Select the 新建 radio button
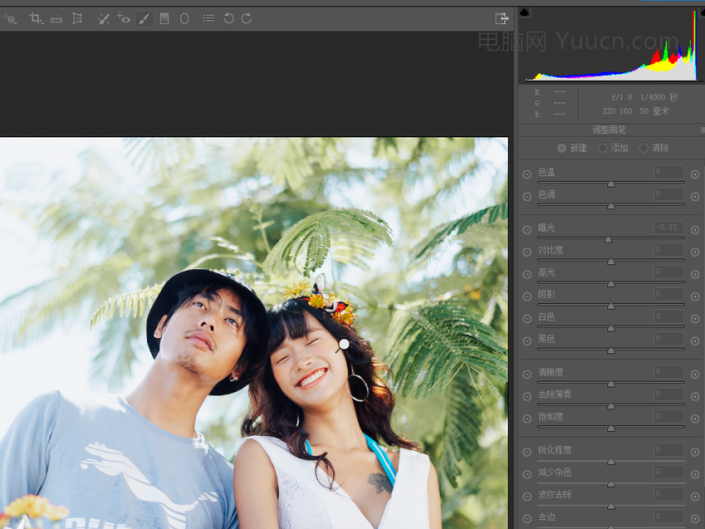Viewport: 705px width, 529px height. pyautogui.click(x=561, y=148)
